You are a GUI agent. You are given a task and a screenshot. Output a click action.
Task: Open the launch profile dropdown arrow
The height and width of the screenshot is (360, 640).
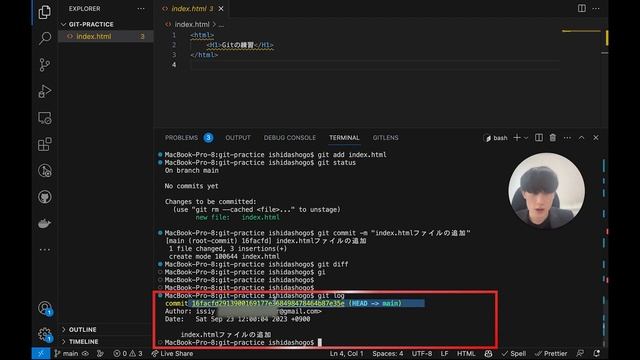click(x=526, y=138)
